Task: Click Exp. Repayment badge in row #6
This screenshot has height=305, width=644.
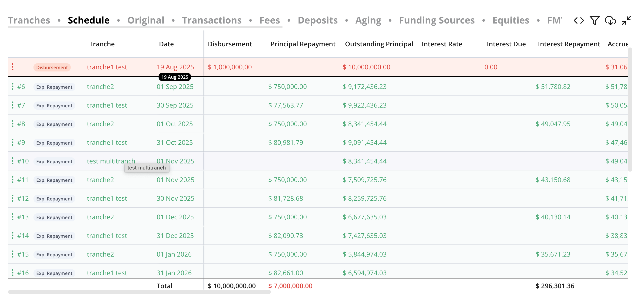Action: click(54, 87)
